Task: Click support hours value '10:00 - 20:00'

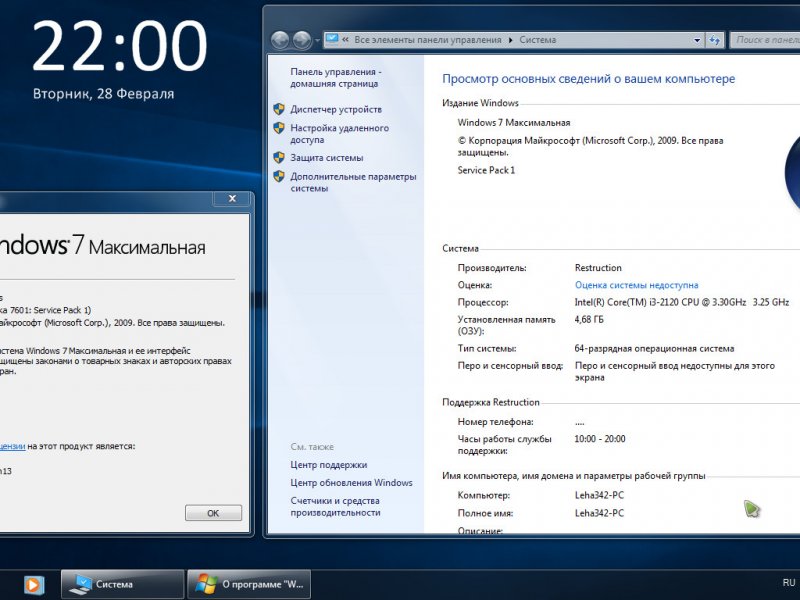Action: pyautogui.click(x=599, y=439)
